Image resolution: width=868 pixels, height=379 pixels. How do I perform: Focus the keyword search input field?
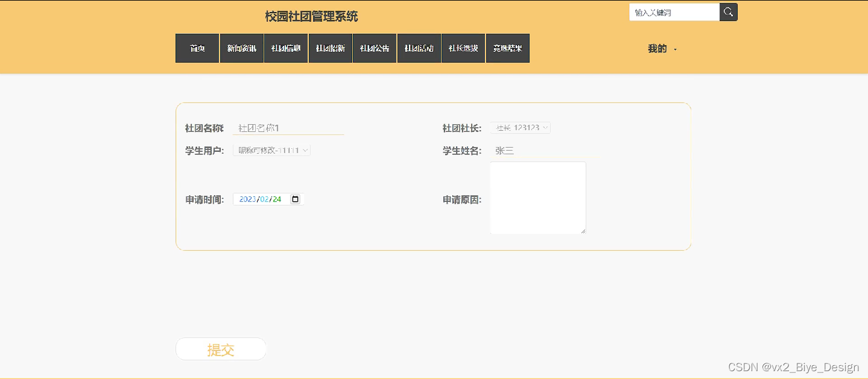click(x=674, y=12)
